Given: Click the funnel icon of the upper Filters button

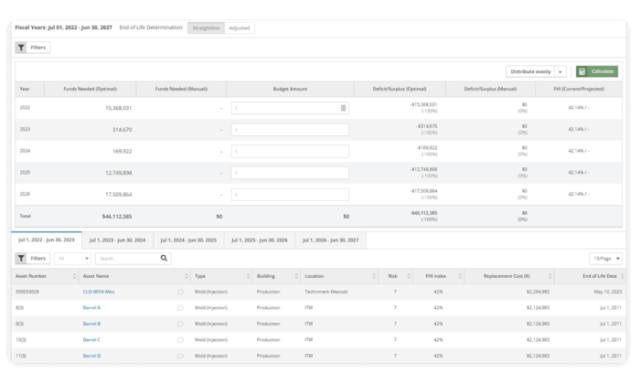Looking at the screenshot, I should (x=21, y=48).
